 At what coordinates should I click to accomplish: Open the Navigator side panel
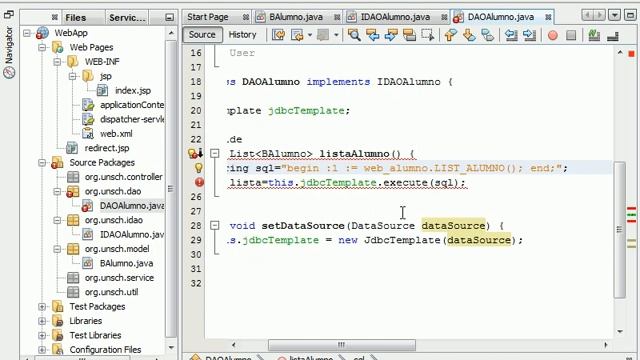[9, 52]
